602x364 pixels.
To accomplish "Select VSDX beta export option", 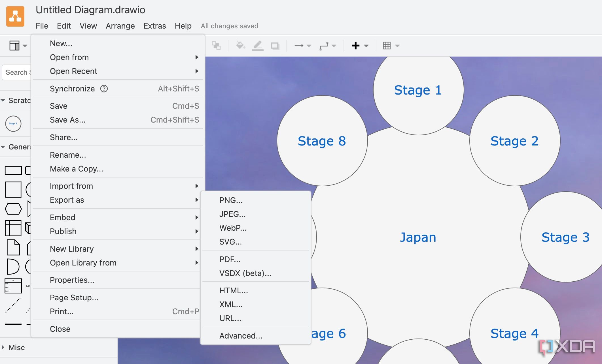I will (x=245, y=273).
